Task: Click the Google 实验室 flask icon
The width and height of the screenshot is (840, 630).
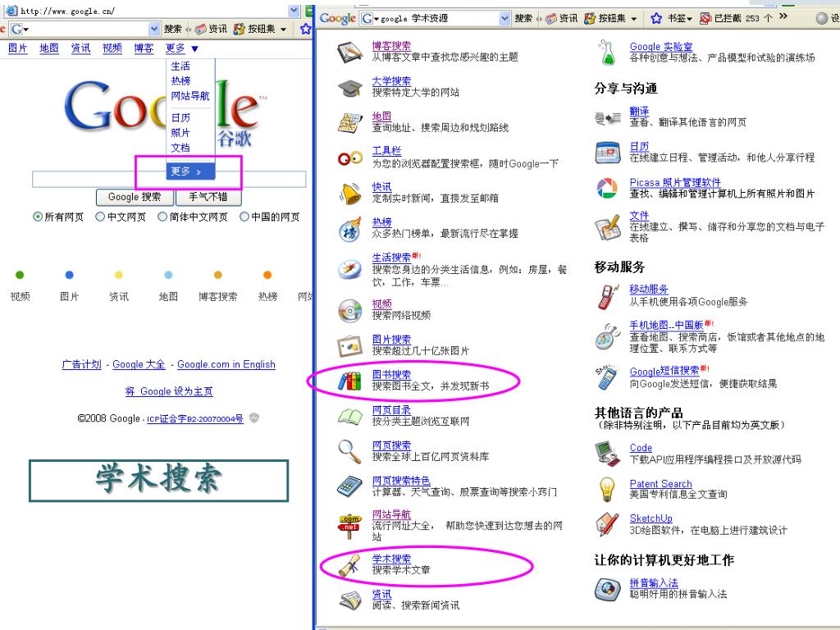Action: [607, 52]
